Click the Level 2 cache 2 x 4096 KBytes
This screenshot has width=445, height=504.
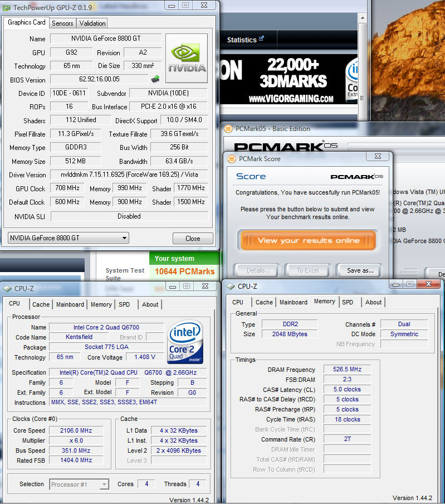point(179,450)
